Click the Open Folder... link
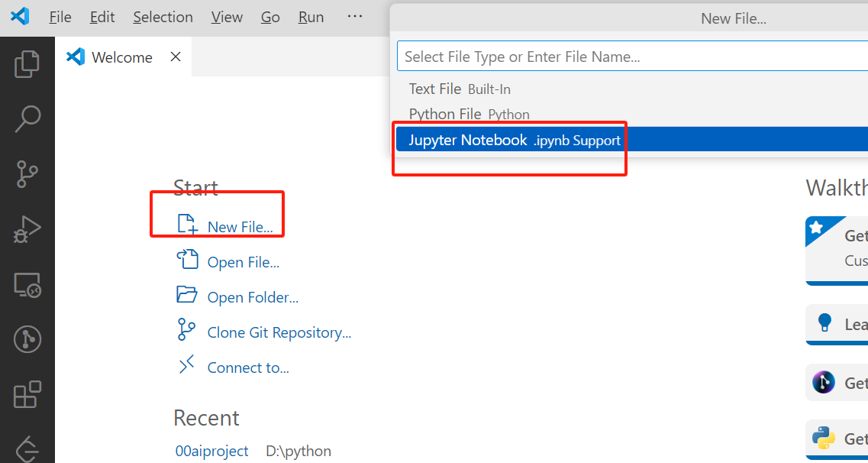This screenshot has width=868, height=463. pyautogui.click(x=252, y=297)
